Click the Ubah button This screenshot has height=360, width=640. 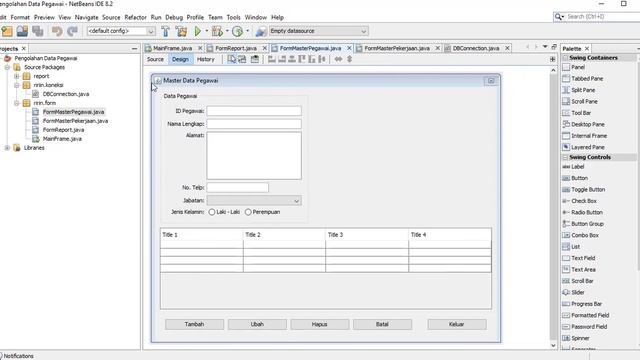tap(257, 324)
